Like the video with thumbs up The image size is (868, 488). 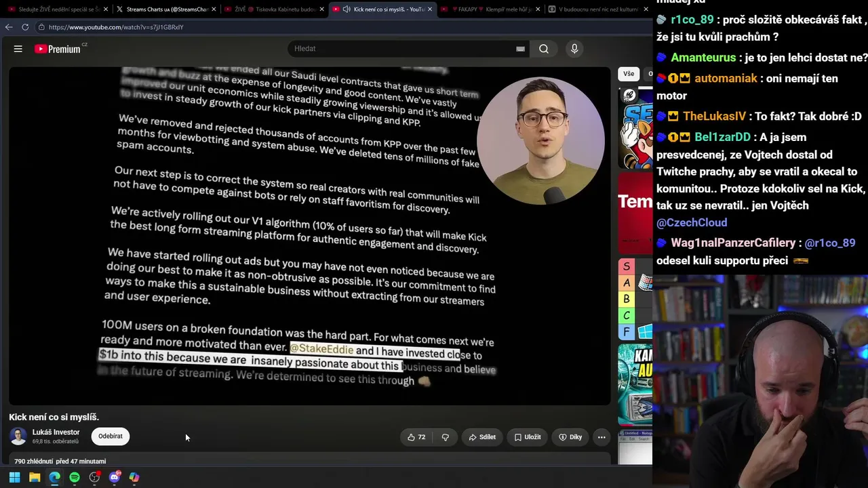[416, 437]
